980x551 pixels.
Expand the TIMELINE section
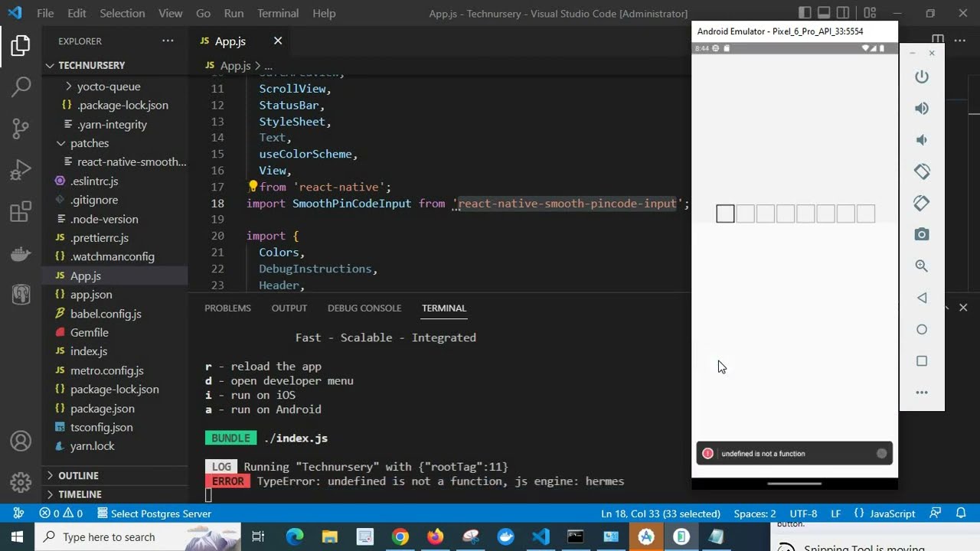coord(115,494)
